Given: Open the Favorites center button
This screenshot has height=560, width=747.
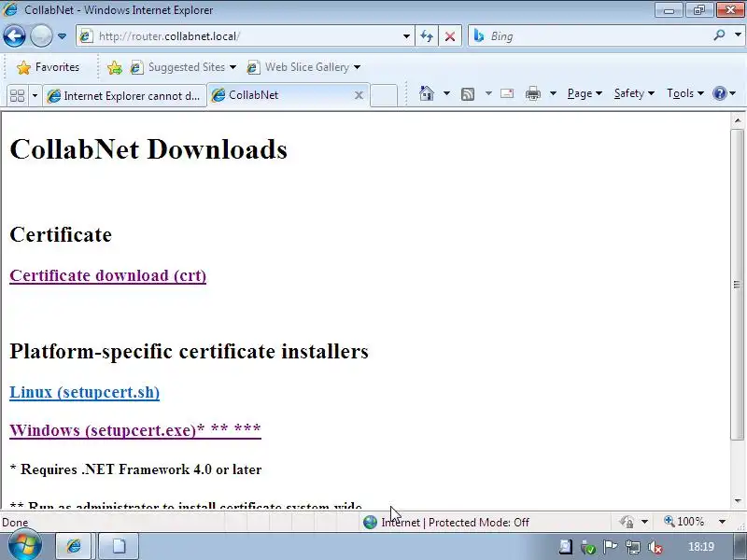Looking at the screenshot, I should (x=49, y=67).
